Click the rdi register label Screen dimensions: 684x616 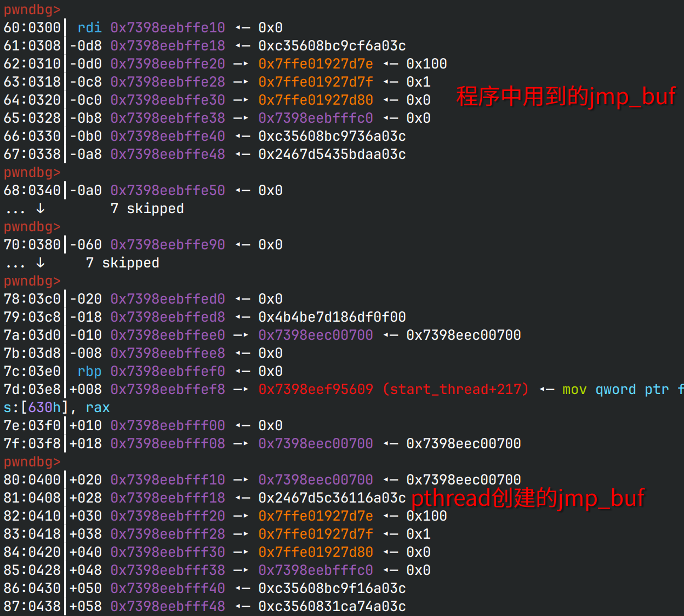point(89,27)
